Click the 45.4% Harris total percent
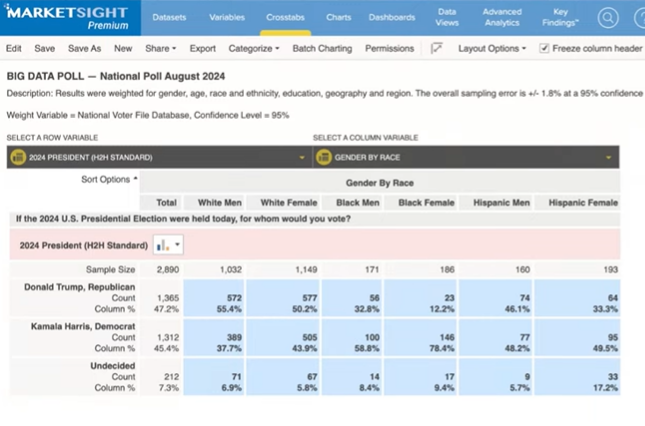 [167, 348]
